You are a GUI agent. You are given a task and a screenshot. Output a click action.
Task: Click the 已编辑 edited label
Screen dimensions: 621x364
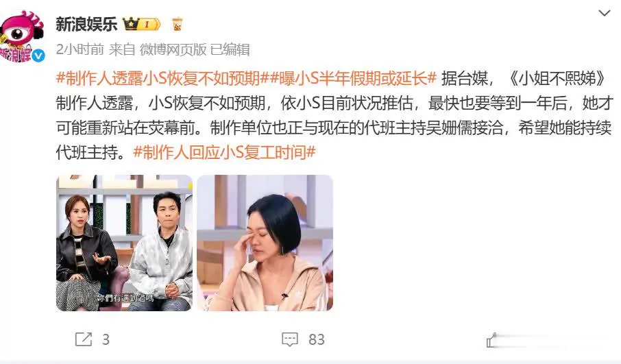pos(230,49)
